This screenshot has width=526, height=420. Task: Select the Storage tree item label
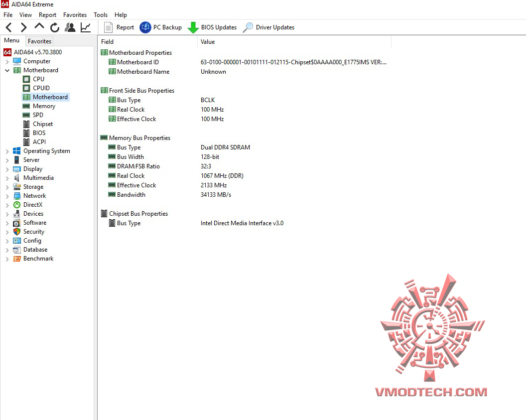(x=33, y=187)
